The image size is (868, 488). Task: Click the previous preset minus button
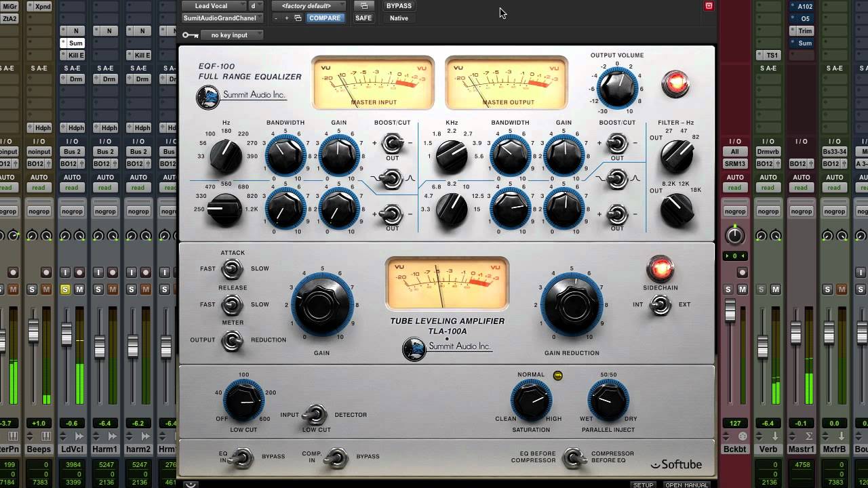[x=276, y=18]
